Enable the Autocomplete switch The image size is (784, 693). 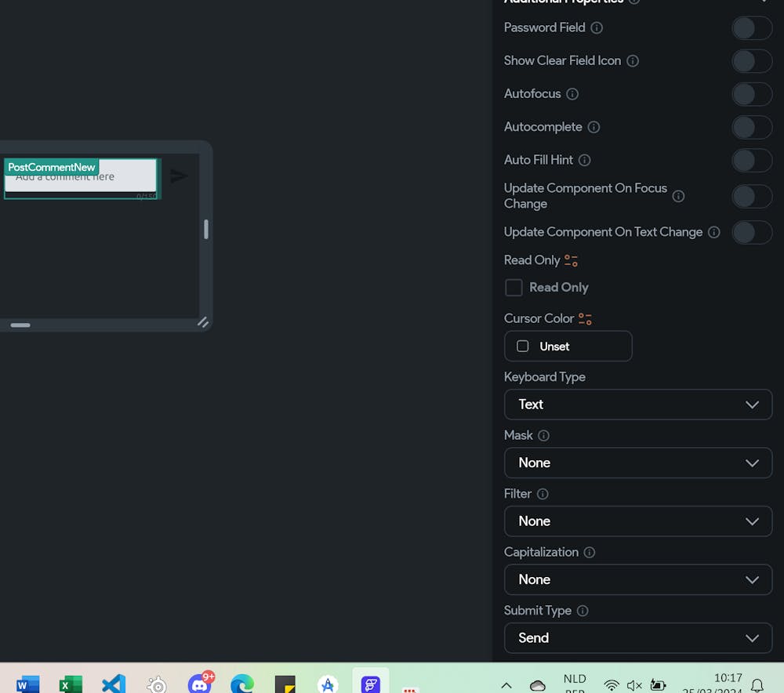click(752, 127)
